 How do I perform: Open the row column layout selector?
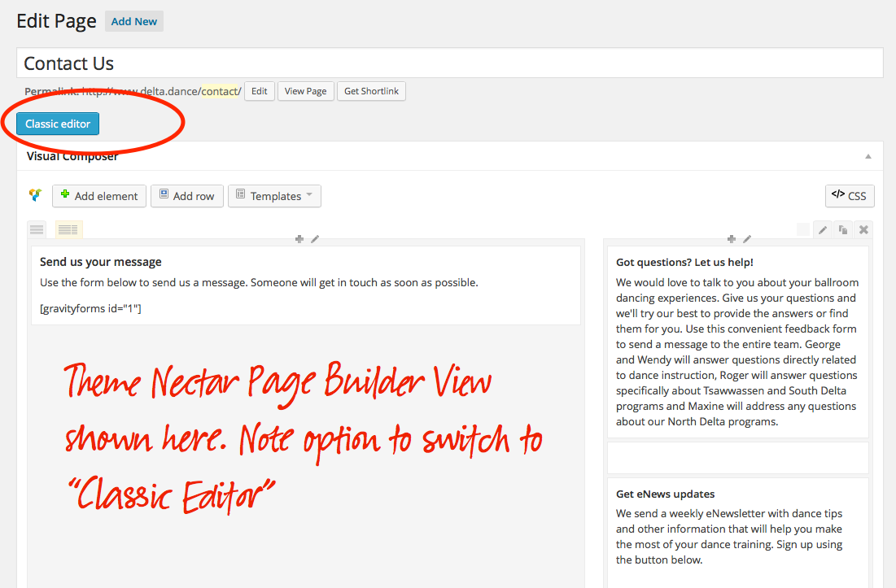coord(68,230)
